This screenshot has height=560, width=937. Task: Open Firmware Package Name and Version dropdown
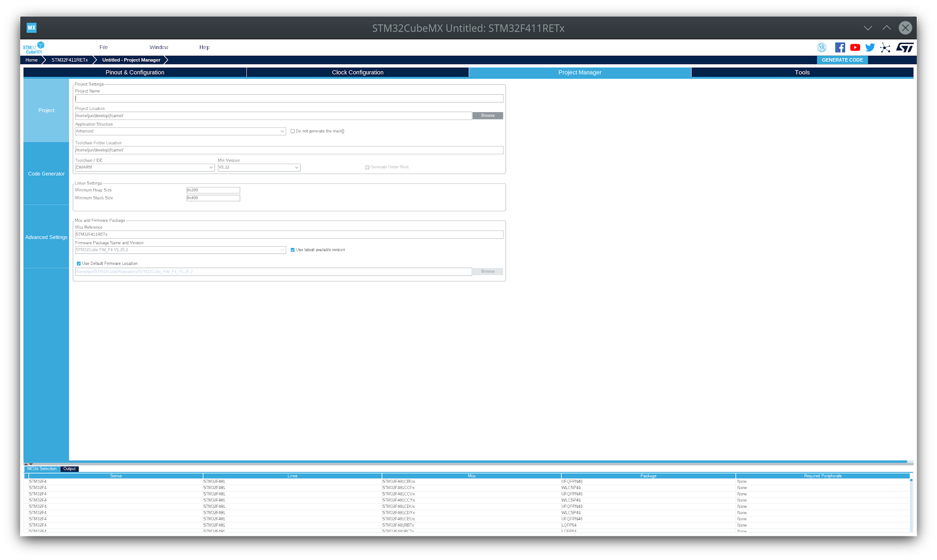click(180, 250)
